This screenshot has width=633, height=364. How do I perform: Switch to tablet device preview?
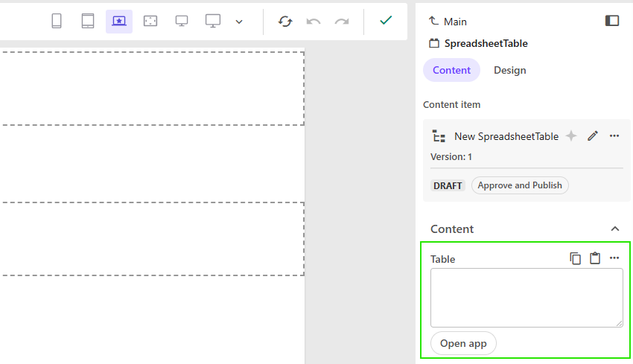[88, 21]
